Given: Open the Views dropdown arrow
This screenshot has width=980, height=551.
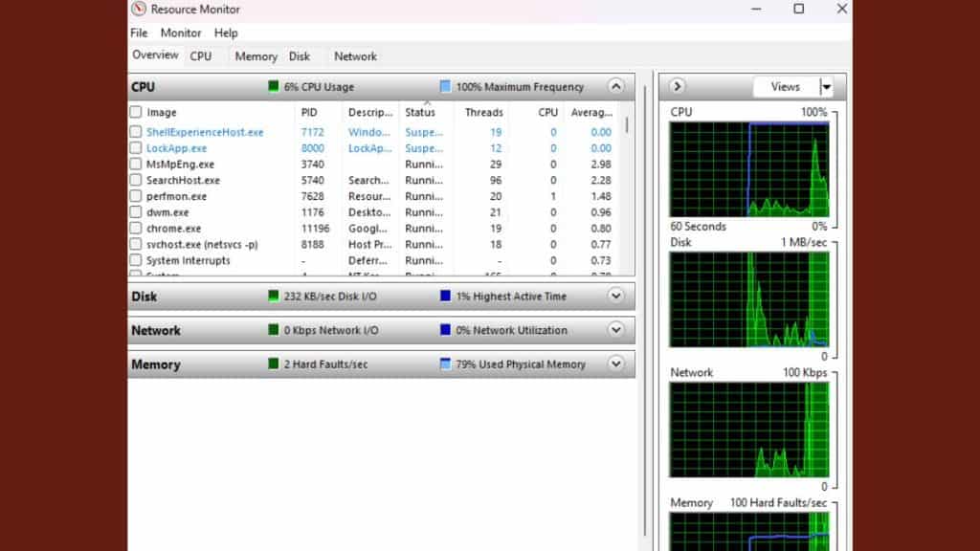Looking at the screenshot, I should [x=826, y=87].
